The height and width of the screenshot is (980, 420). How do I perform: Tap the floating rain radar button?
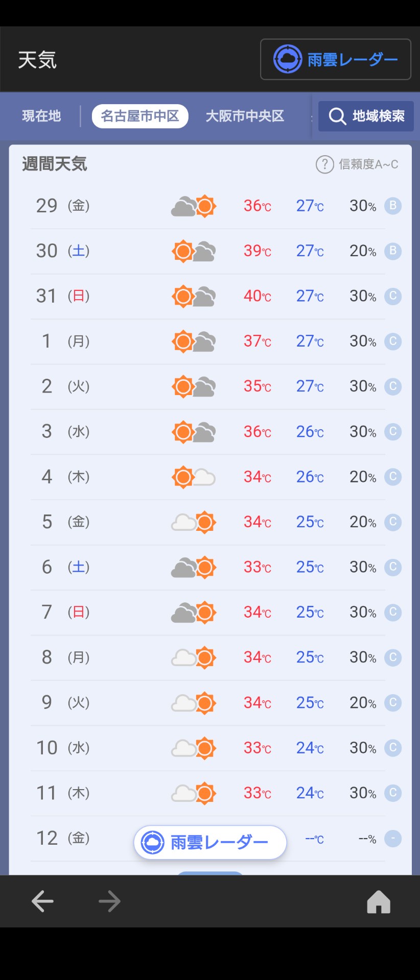pos(209,842)
